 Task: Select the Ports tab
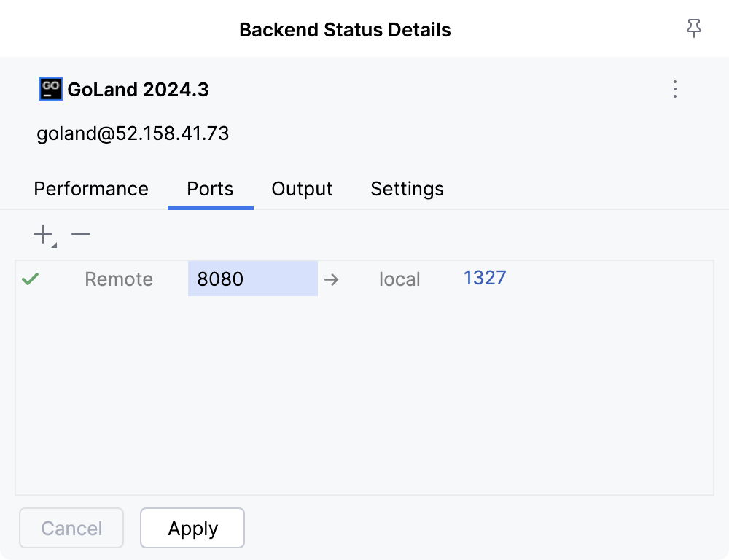pos(210,189)
